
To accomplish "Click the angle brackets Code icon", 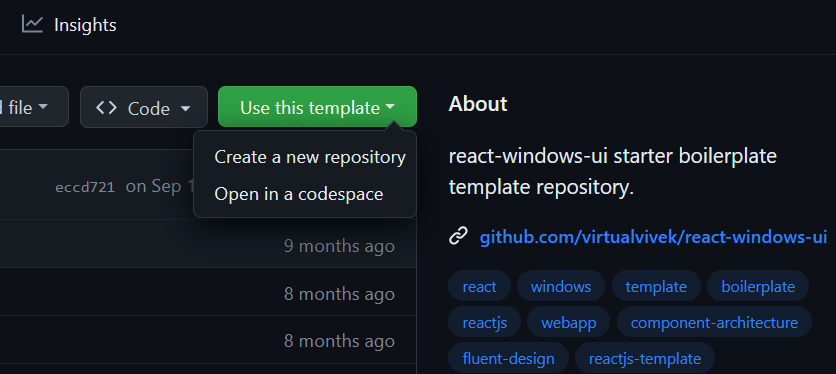I will tap(106, 108).
